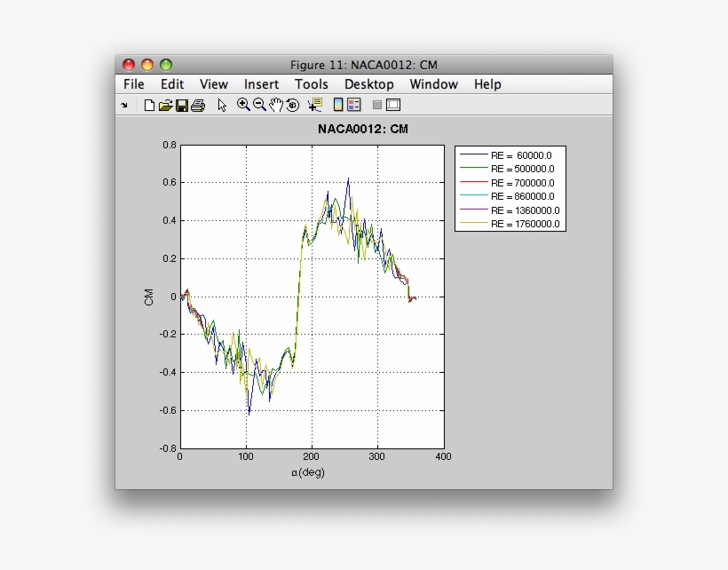The height and width of the screenshot is (570, 728).
Task: Toggle the Data Cursor tool
Action: pyautogui.click(x=314, y=105)
